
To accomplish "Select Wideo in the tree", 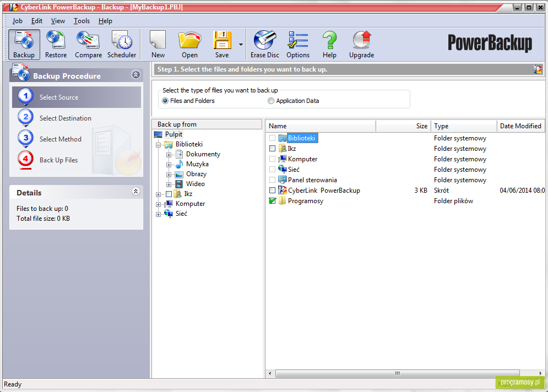I will (196, 184).
